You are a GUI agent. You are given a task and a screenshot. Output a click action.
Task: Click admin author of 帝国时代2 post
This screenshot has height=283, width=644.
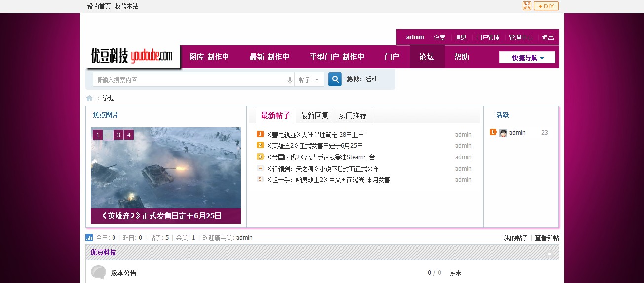click(463, 157)
